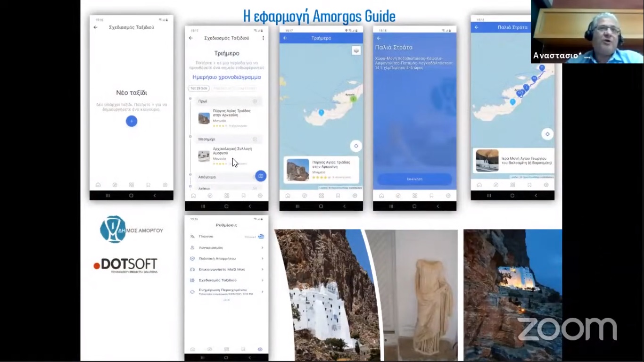
Task: Expand the Λογαριασμός settings chevron
Action: coord(262,247)
